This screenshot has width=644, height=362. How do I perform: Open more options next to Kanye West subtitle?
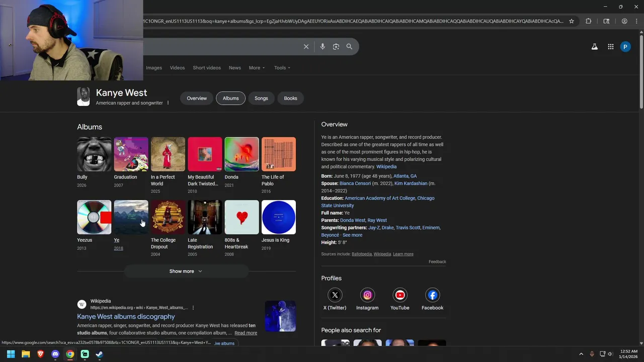coord(168,103)
